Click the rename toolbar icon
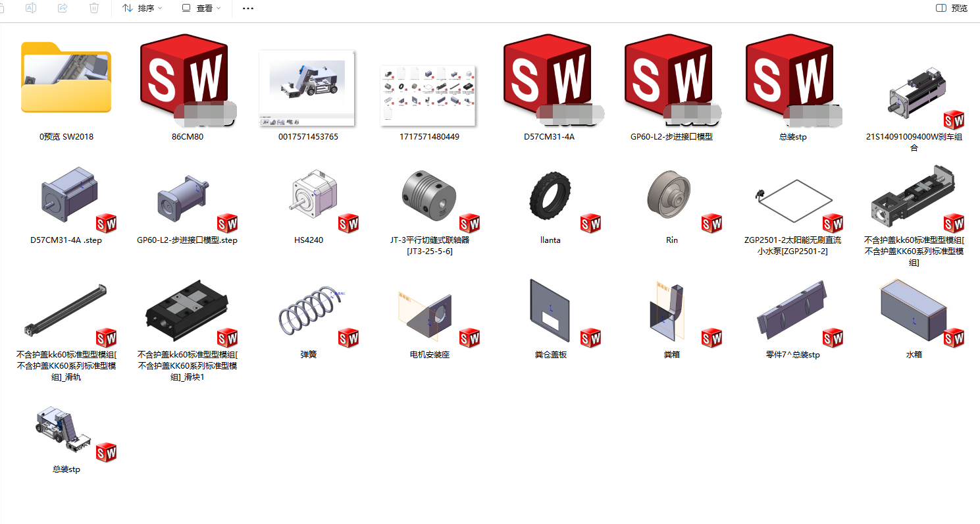The height and width of the screenshot is (524, 980). tap(31, 8)
